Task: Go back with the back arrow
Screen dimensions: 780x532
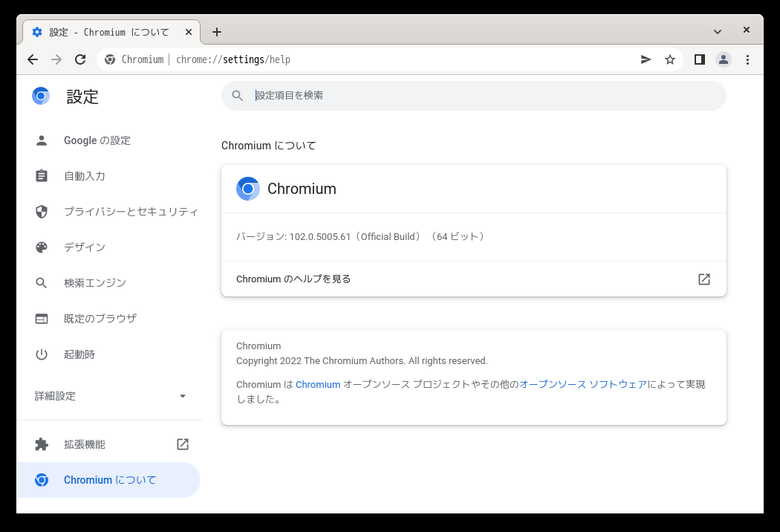Action: click(33, 59)
